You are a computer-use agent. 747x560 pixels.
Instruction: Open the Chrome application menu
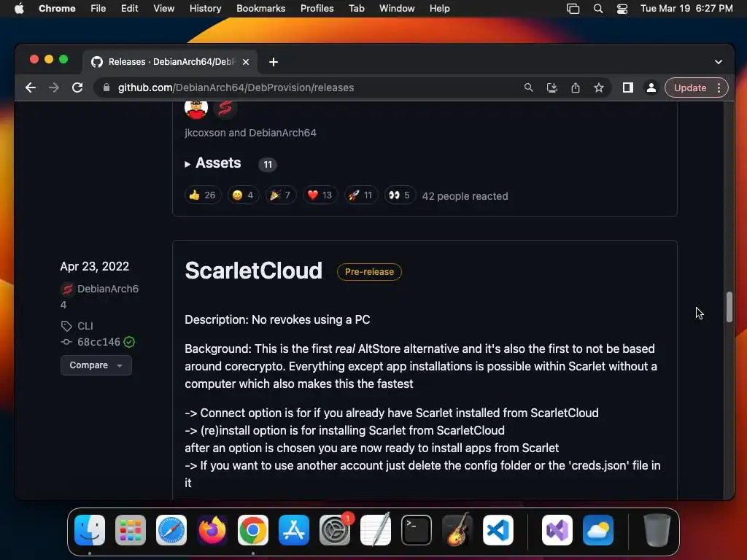(57, 9)
